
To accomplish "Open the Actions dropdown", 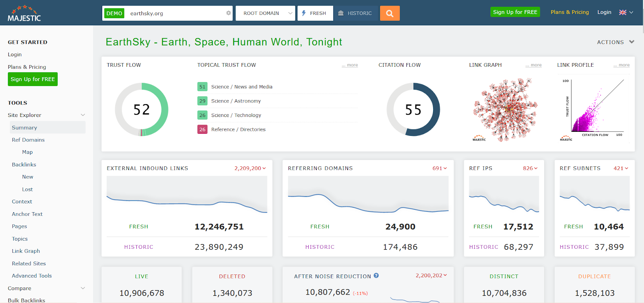I will 615,42.
